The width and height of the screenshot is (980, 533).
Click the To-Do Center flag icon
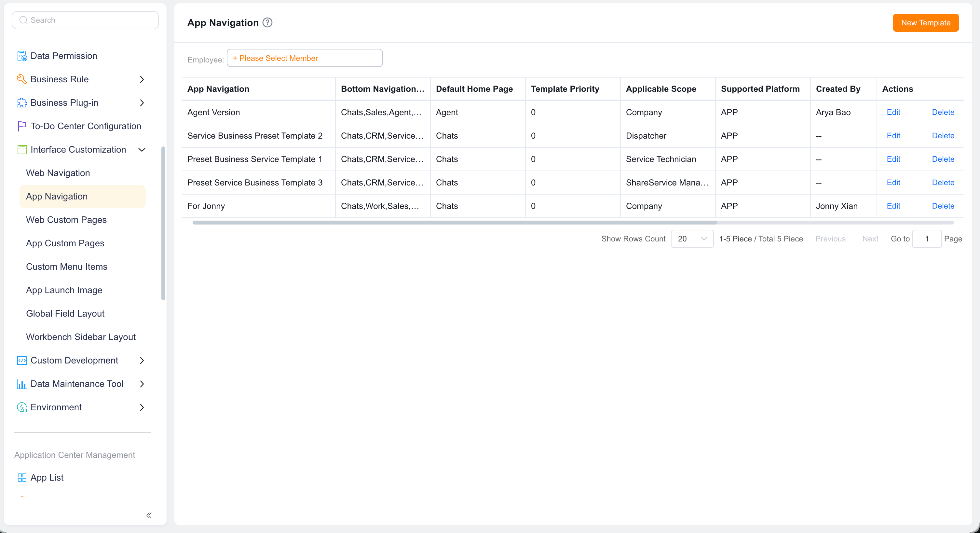point(22,126)
